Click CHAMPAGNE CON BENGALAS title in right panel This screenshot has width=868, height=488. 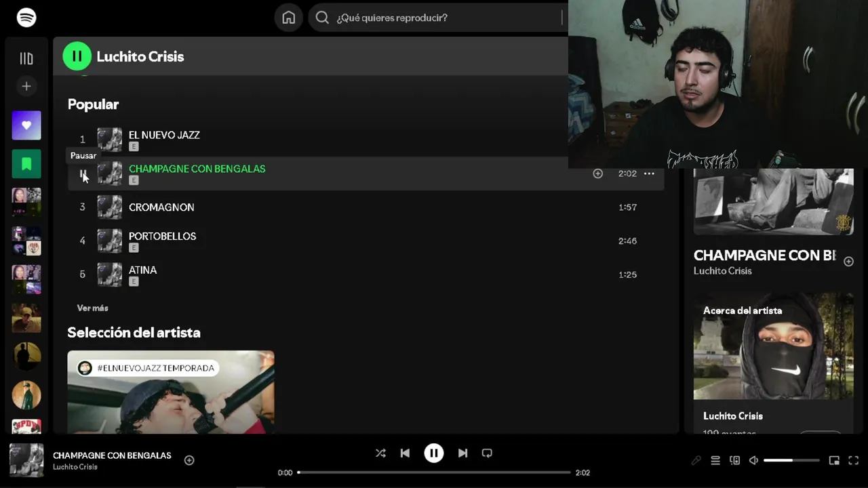coord(764,256)
